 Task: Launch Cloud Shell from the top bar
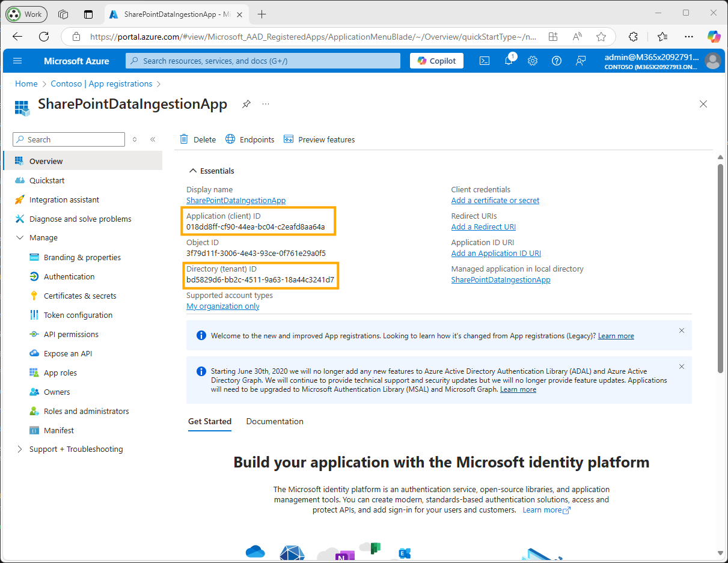tap(485, 61)
